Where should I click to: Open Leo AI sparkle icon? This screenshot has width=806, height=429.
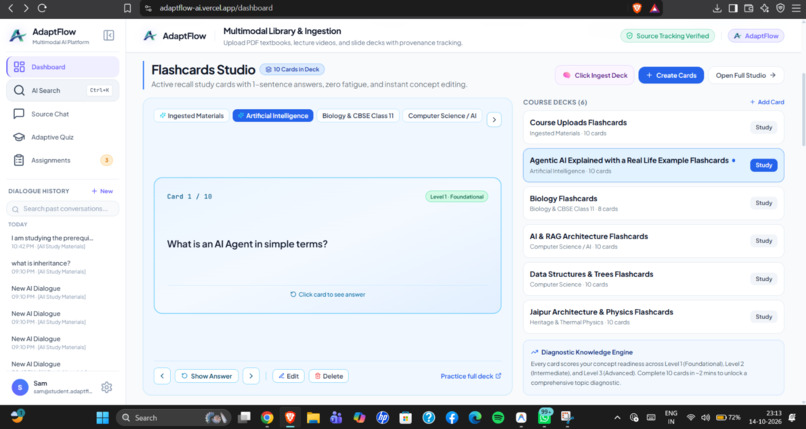(x=765, y=8)
